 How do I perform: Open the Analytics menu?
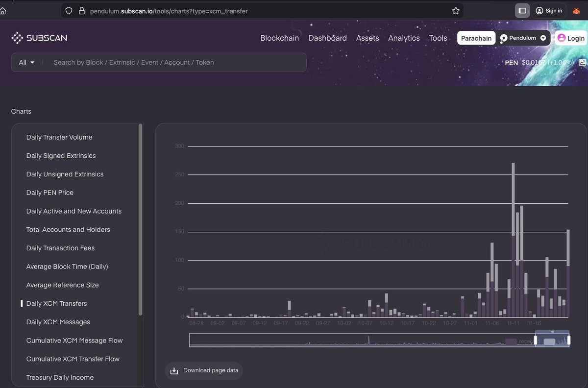(x=404, y=38)
